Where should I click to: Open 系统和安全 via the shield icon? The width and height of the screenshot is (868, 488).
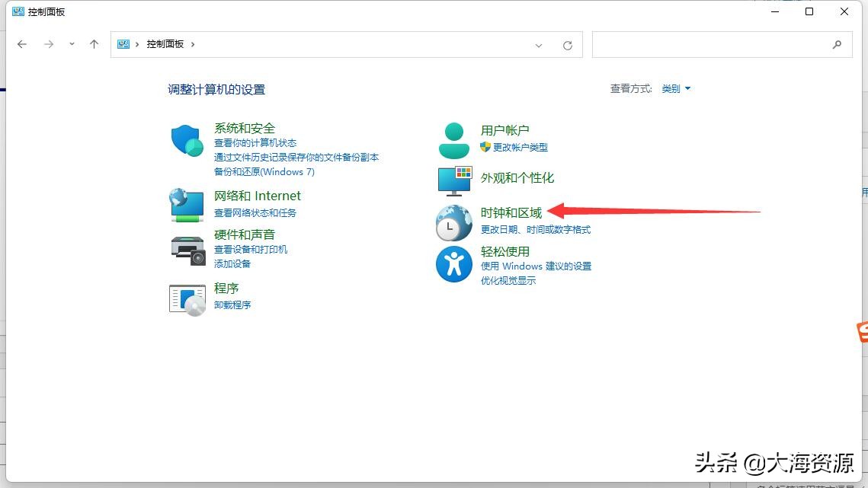[x=187, y=139]
